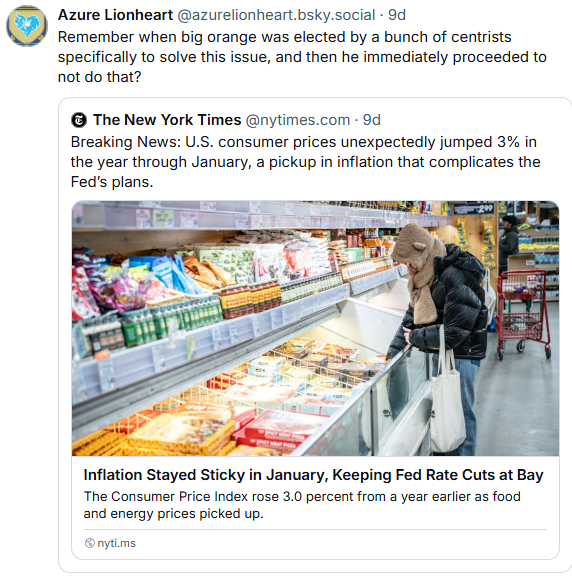Click the New York Times logo avatar
Image resolution: width=572 pixels, height=577 pixels.
click(x=79, y=120)
